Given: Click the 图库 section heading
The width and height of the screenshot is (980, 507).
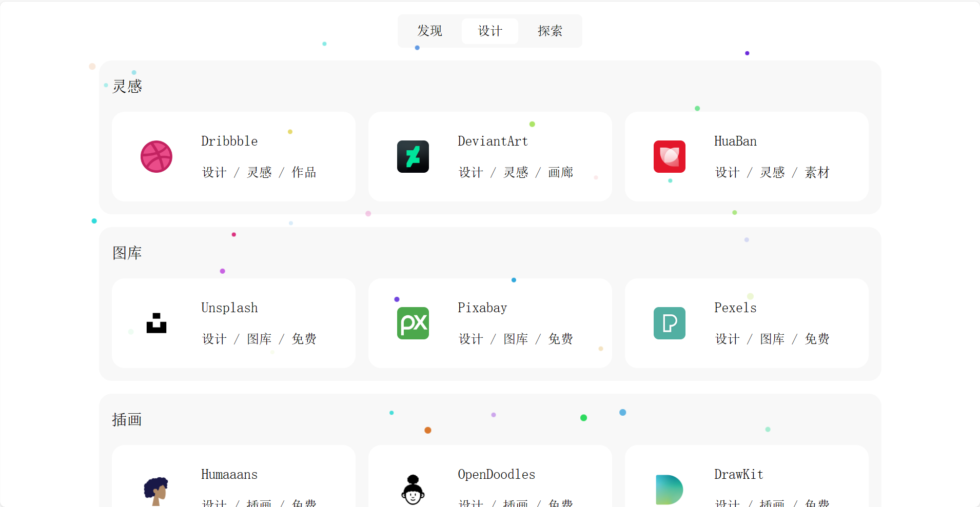Looking at the screenshot, I should (x=127, y=253).
